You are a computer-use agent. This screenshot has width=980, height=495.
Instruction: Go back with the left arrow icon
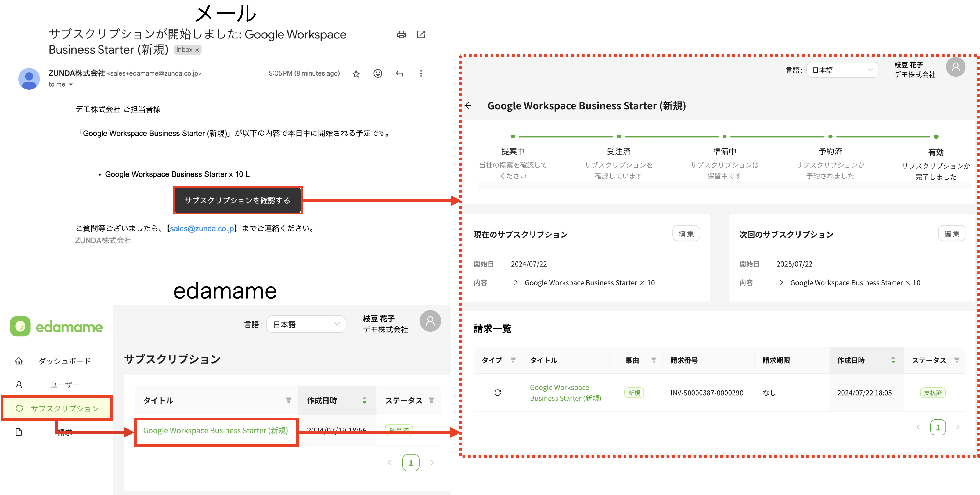(x=468, y=106)
